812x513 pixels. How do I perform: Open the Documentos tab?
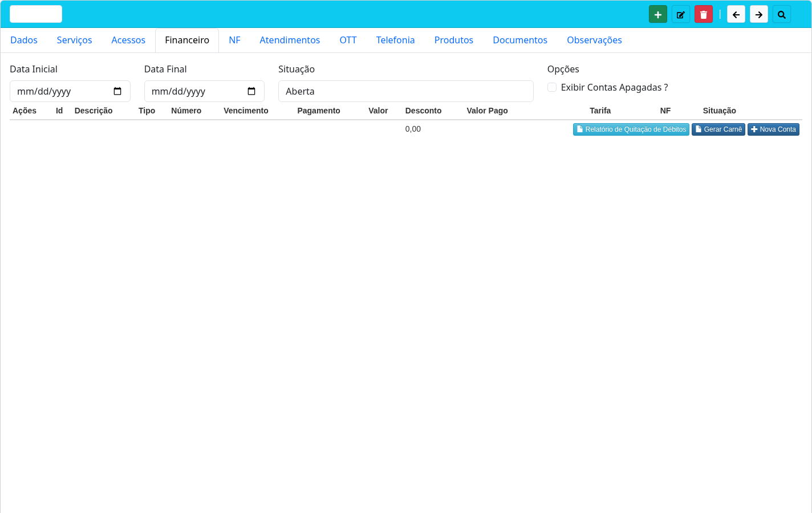point(520,40)
